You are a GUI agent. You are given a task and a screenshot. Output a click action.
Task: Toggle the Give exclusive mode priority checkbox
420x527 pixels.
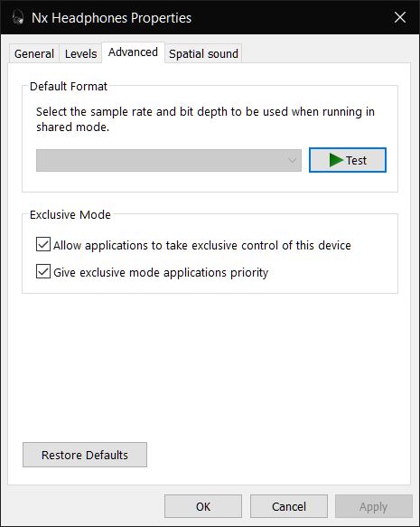pyautogui.click(x=43, y=271)
